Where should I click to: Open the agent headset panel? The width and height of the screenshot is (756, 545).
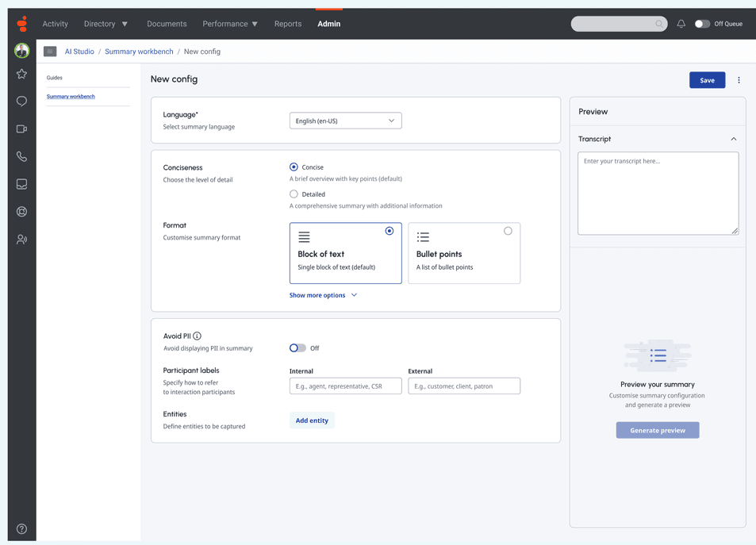21,211
